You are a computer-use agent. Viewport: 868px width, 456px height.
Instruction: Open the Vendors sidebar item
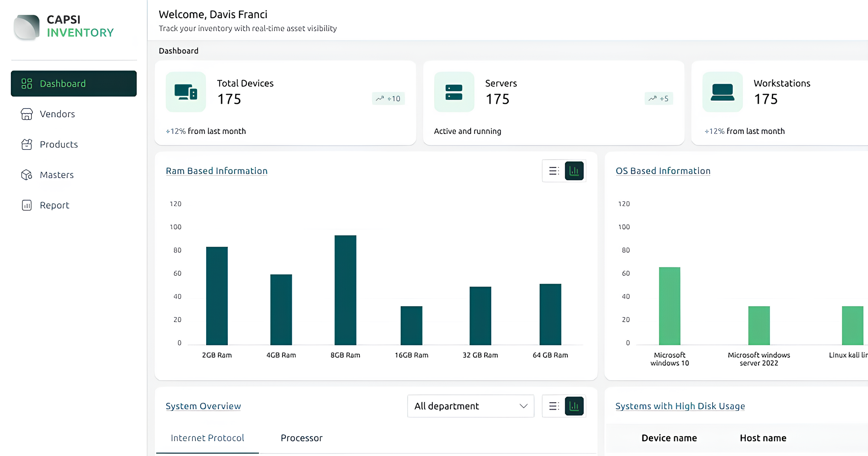coord(74,114)
